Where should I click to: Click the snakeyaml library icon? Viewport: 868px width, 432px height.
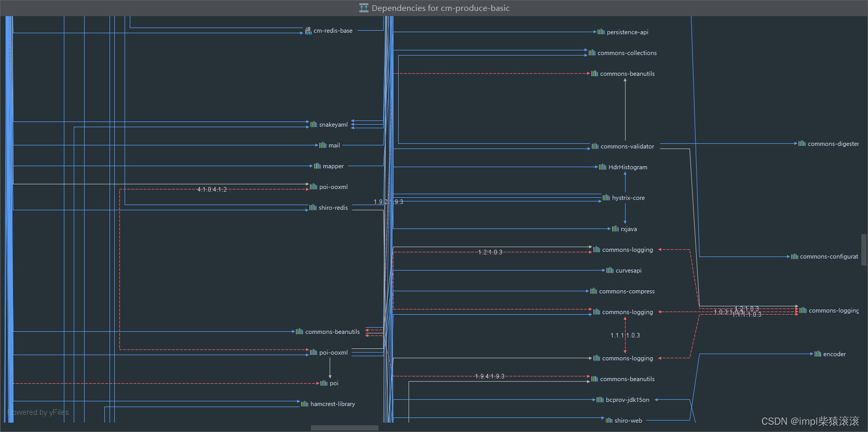click(314, 125)
